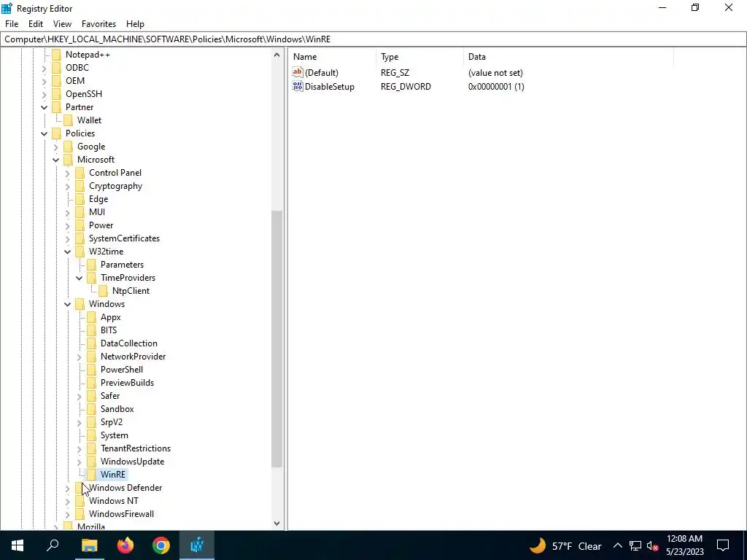The height and width of the screenshot is (560, 747).
Task: Click the System key folder icon
Action: pyautogui.click(x=91, y=435)
